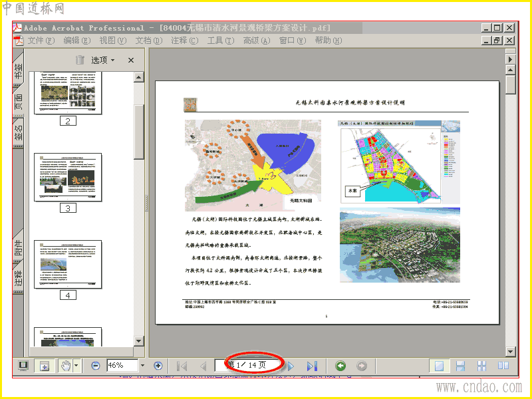Click the page number field
532x399 pixels.
pos(249,365)
